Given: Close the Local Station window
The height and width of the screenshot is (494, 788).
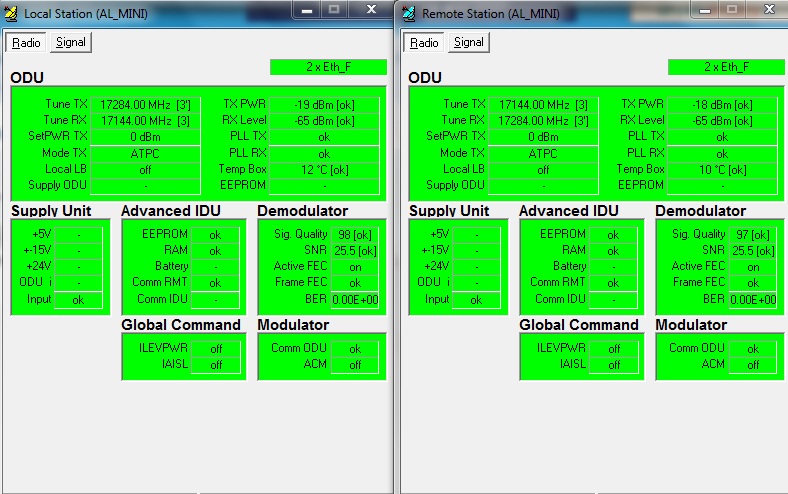Looking at the screenshot, I should (x=371, y=10).
